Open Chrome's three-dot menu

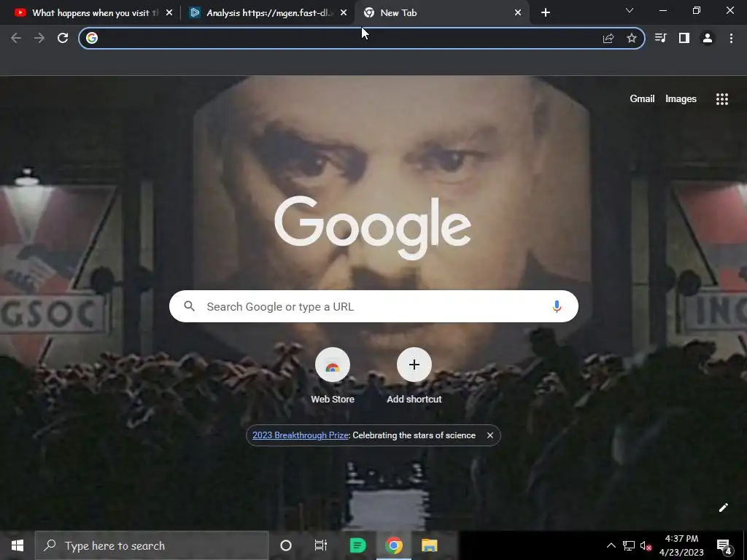pos(731,38)
